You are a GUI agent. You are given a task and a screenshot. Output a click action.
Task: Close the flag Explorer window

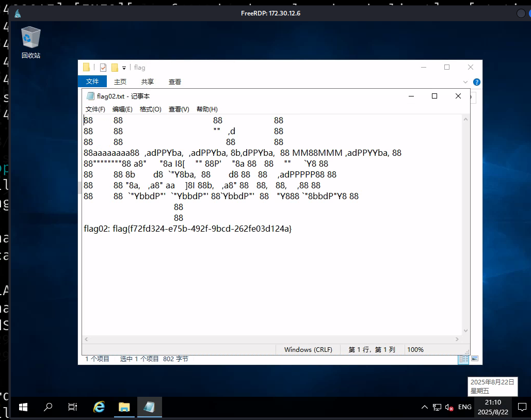471,68
